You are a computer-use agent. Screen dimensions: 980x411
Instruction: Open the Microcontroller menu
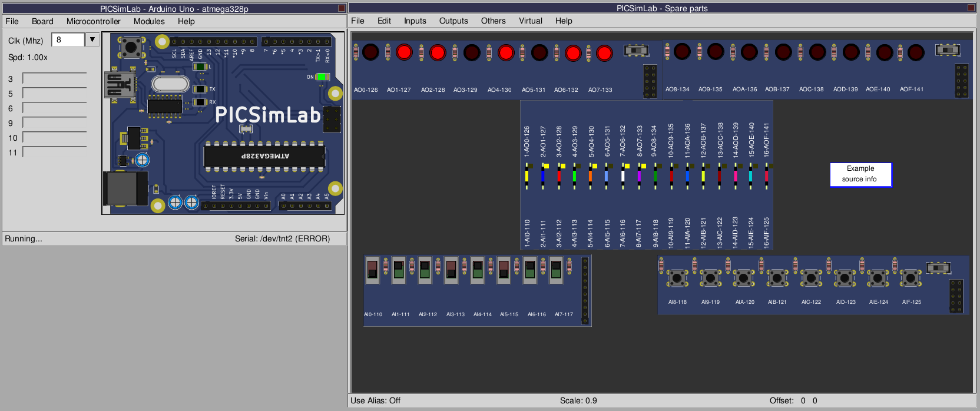[93, 21]
